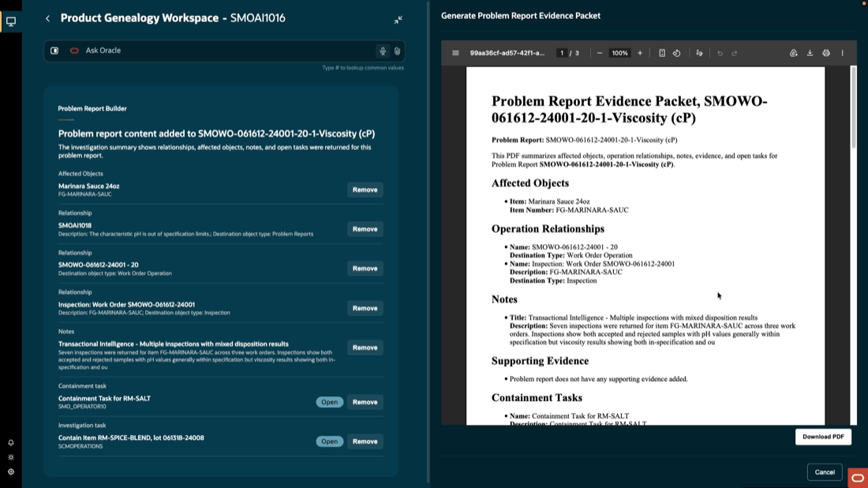Attach a file with the paperclip icon

coord(397,51)
